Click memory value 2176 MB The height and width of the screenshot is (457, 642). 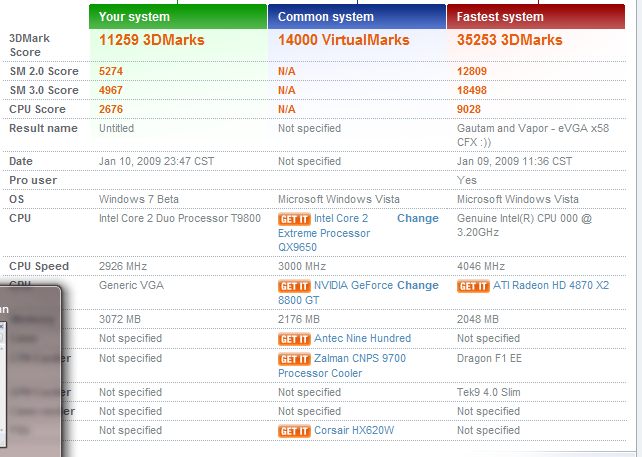point(299,319)
